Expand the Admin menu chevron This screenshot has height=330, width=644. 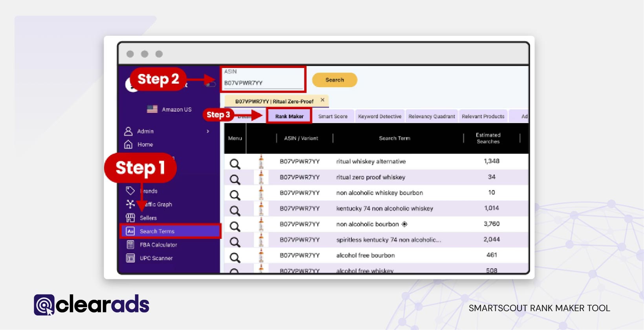208,131
